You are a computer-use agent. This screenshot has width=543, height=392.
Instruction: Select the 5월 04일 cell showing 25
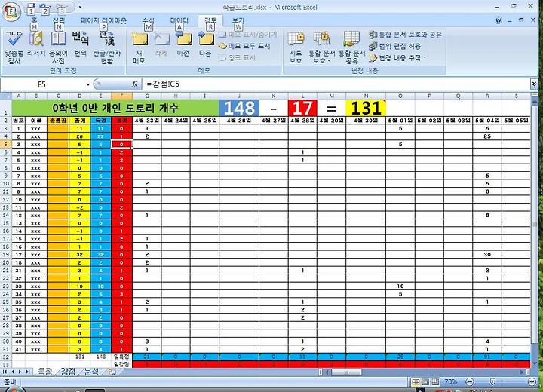pos(487,136)
